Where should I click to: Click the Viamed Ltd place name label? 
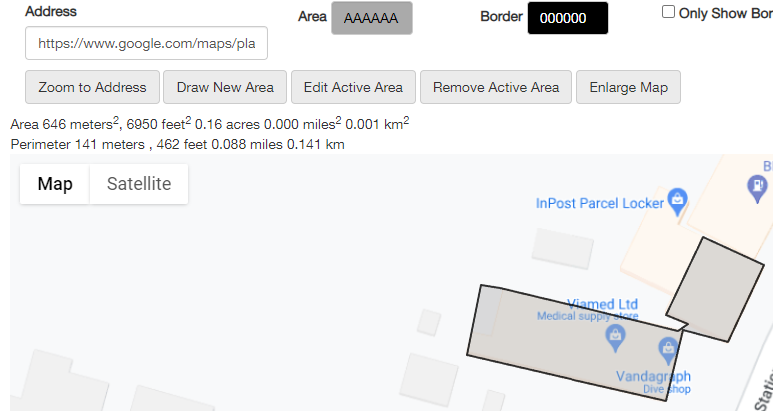pyautogui.click(x=602, y=304)
